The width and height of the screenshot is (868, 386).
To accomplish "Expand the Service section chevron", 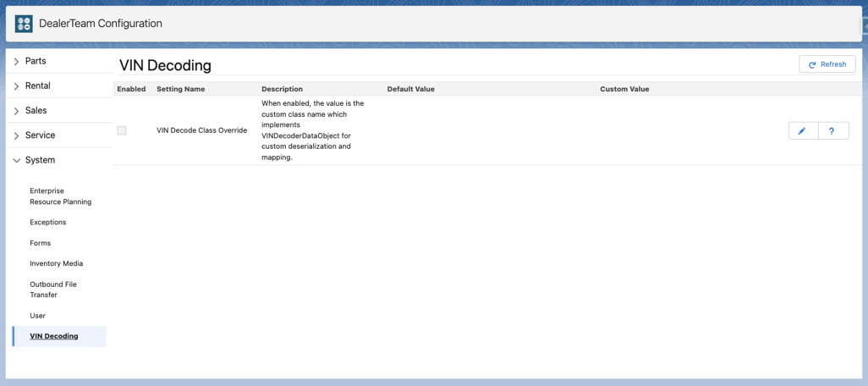I will pos(17,135).
